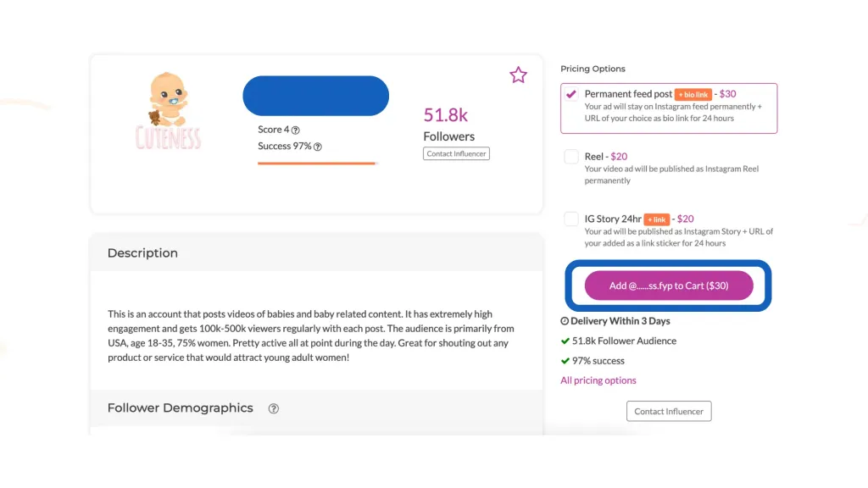Click the 51.8k followers count
The image size is (868, 488).
click(x=446, y=115)
